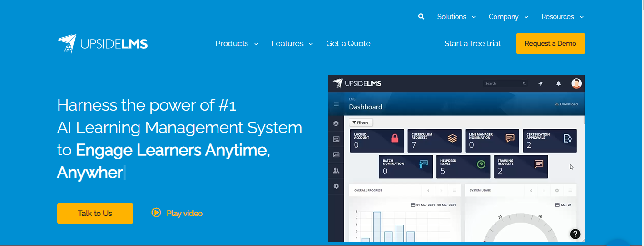This screenshot has width=644, height=246.
Task: Select the bar chart icon in dashboard sidebar
Action: 336,155
